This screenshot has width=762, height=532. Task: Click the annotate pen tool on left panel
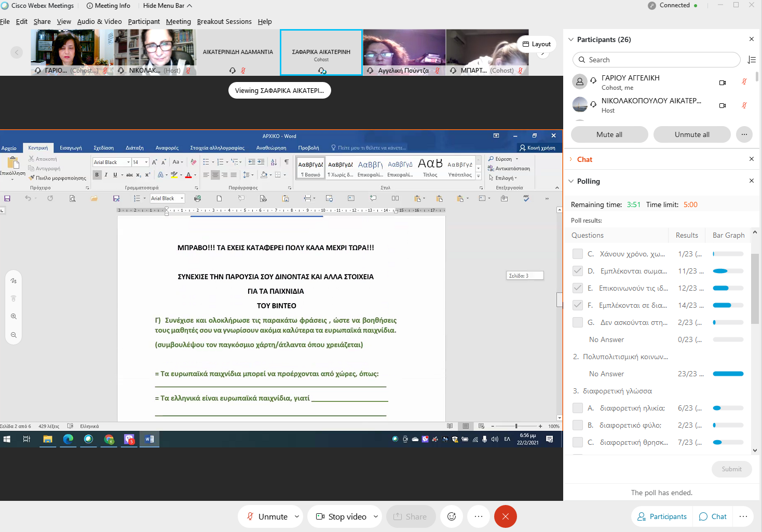[x=14, y=281]
